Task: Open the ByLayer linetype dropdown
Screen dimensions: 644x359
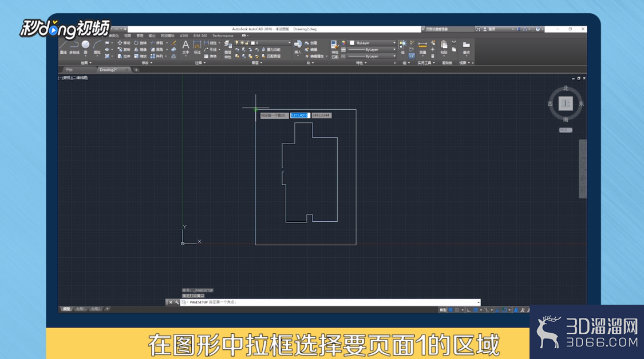Action: coord(372,56)
